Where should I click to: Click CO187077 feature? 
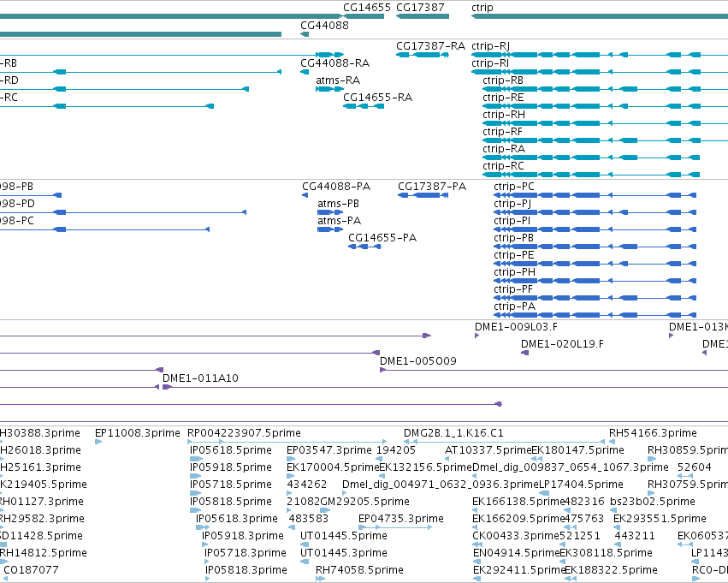tap(31, 570)
